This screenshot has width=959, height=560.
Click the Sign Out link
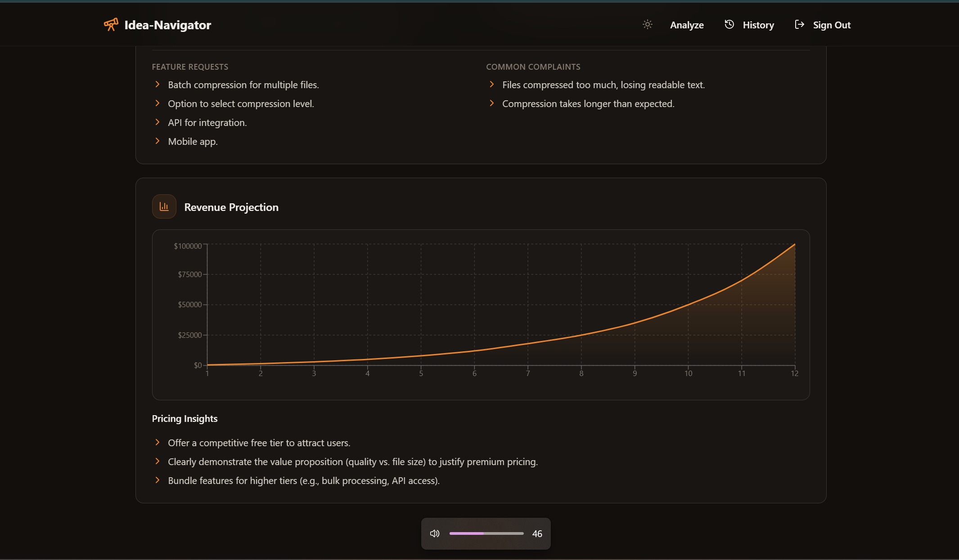click(x=832, y=25)
